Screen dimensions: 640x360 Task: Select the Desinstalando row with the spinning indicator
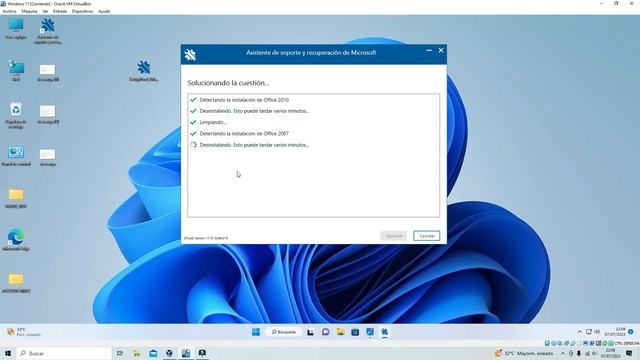click(313, 145)
